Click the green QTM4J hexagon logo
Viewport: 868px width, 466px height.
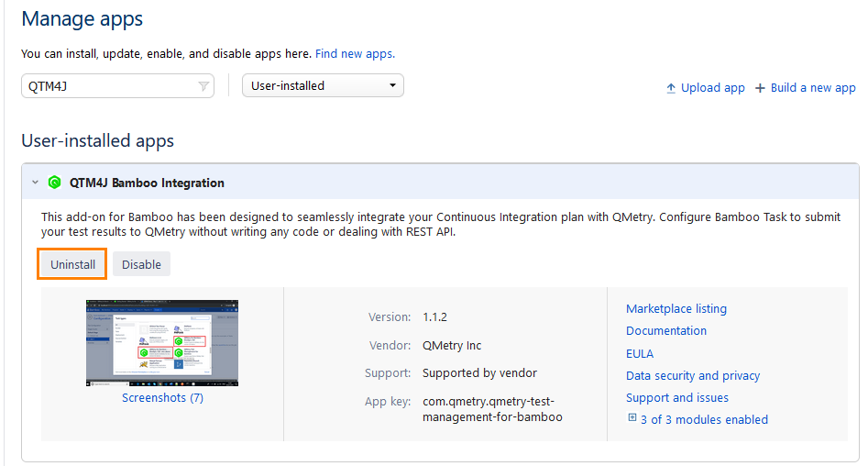(x=55, y=183)
